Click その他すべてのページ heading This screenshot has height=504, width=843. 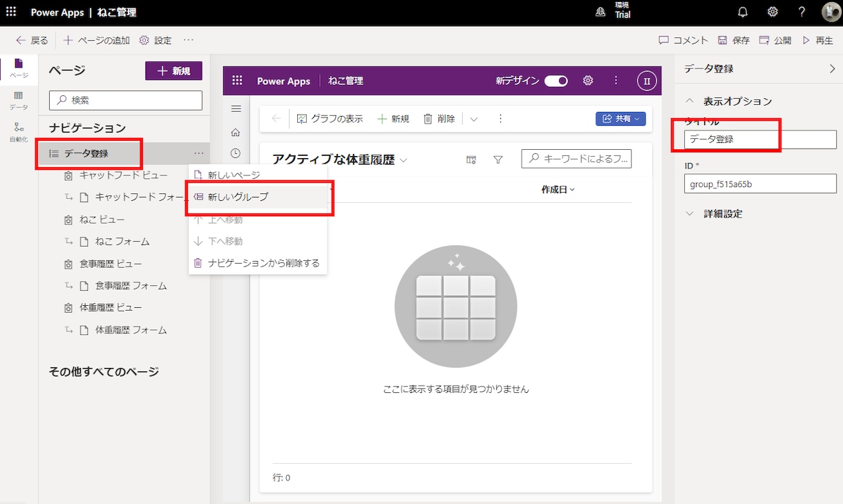104,371
